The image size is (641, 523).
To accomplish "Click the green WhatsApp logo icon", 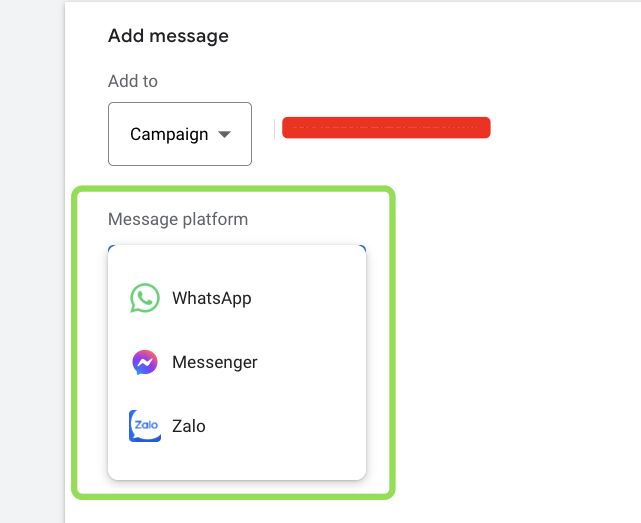I will (145, 298).
